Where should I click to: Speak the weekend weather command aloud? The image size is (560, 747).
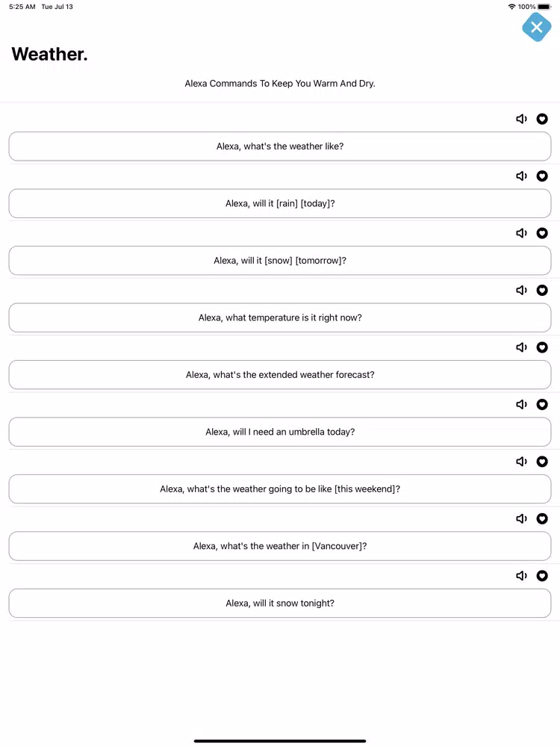click(521, 462)
